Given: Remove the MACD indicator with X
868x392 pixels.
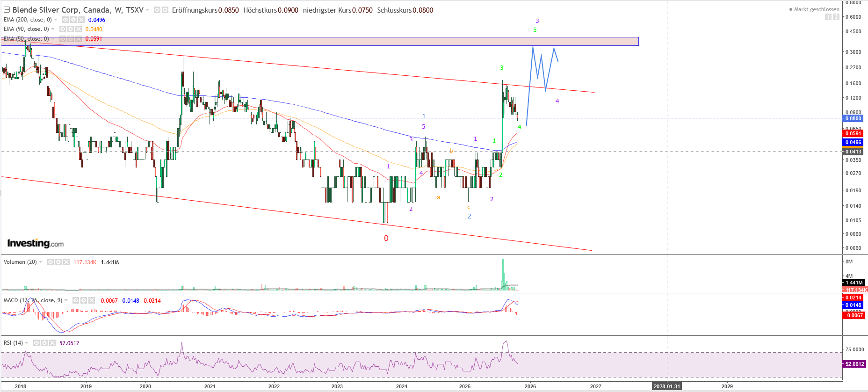Looking at the screenshot, I should (x=92, y=300).
